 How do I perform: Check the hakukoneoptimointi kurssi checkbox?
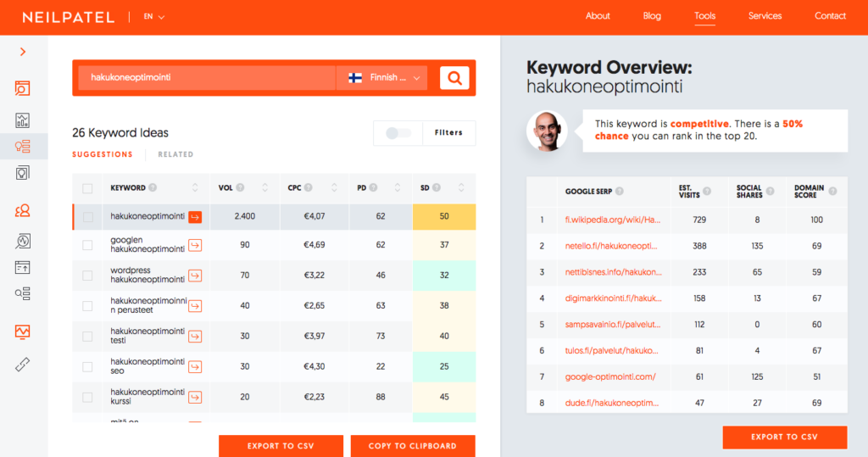pyautogui.click(x=87, y=397)
